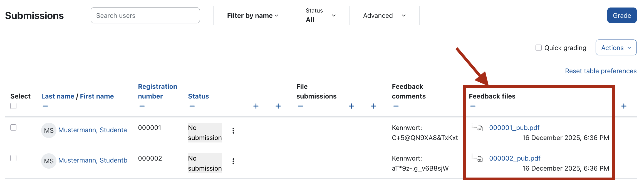Select the checkbox for Mustermann, Studenta

tap(13, 127)
